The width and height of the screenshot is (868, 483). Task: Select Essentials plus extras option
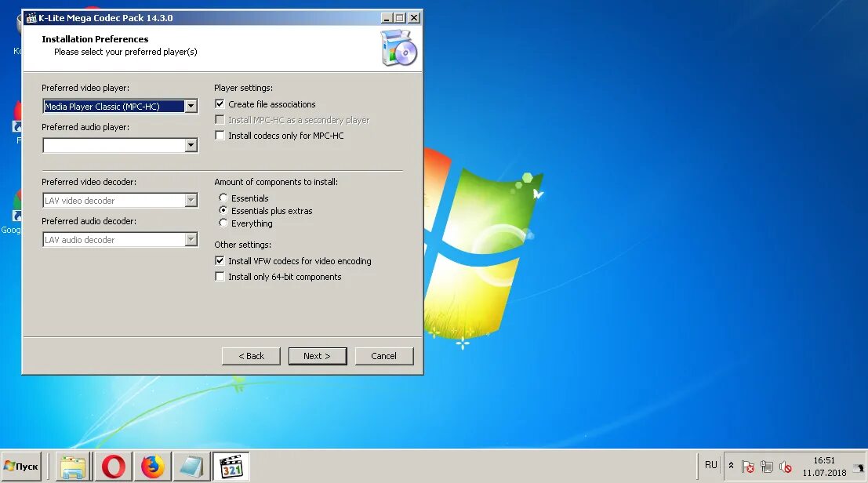[223, 210]
